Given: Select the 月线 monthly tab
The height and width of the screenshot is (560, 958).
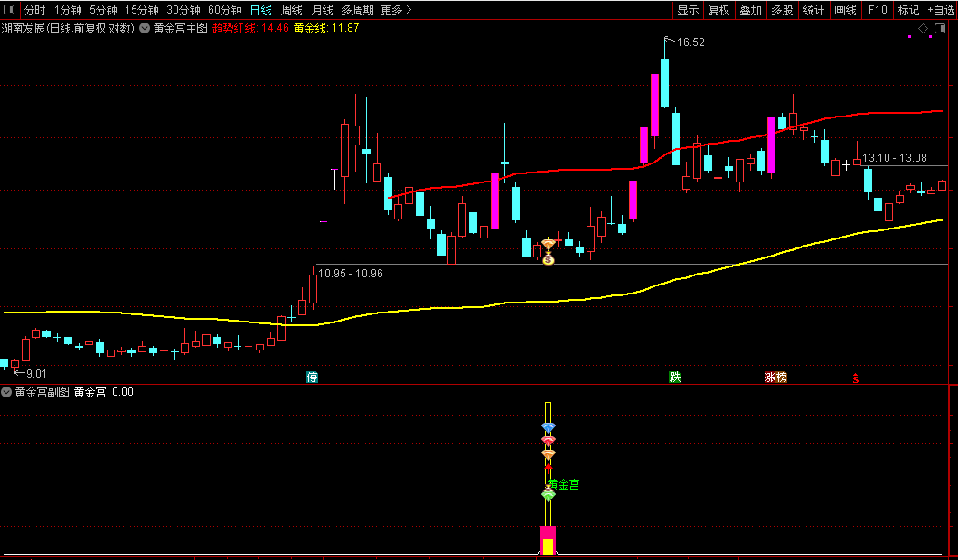Looking at the screenshot, I should coord(322,10).
